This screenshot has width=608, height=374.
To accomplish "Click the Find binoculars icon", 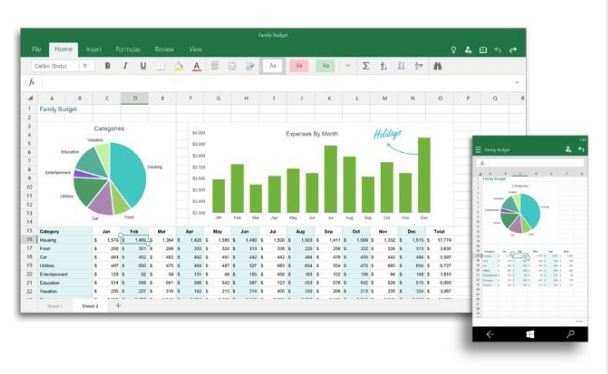I will point(437,66).
